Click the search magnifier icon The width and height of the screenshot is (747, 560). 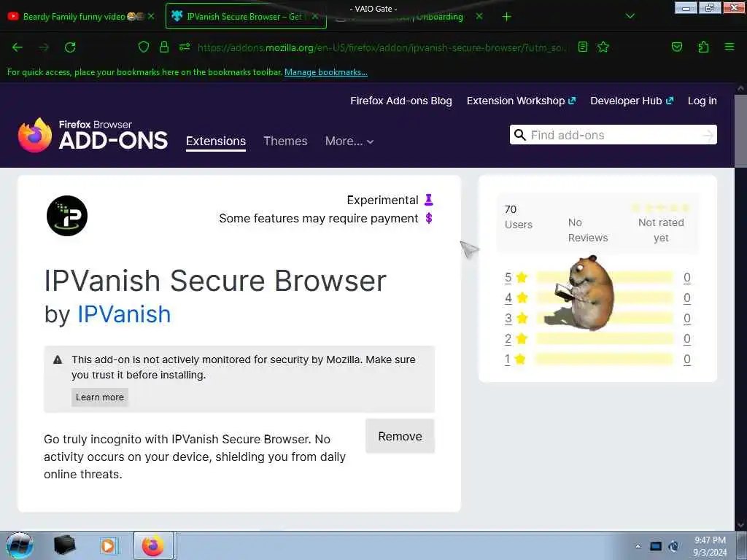tap(520, 135)
